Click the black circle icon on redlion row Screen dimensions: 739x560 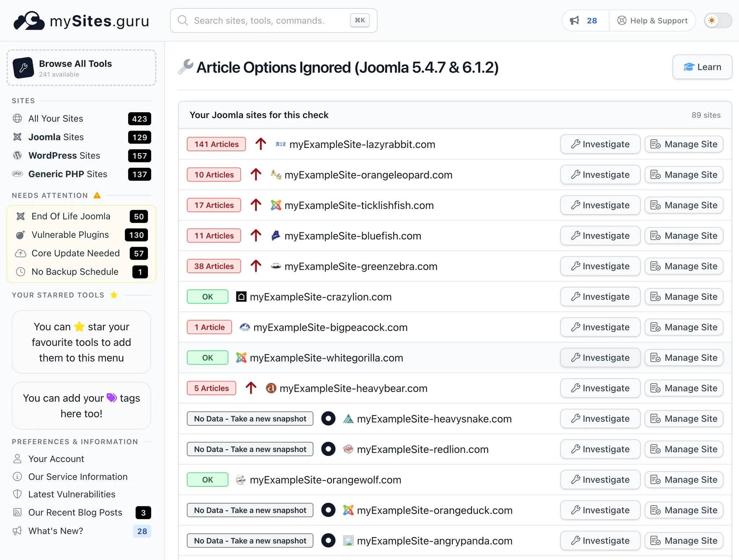click(x=328, y=449)
